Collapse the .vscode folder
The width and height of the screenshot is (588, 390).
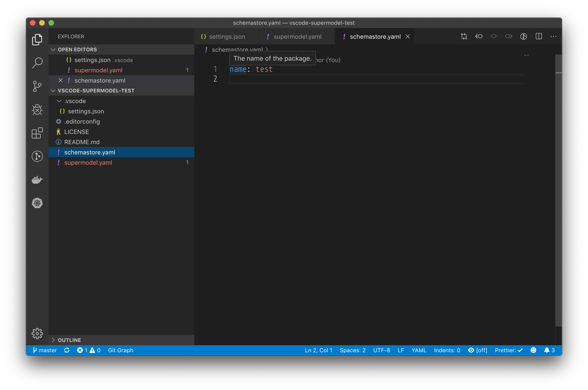[121, 101]
